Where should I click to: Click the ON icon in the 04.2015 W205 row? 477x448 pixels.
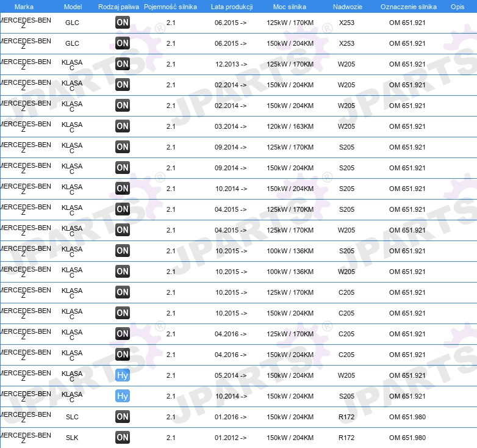coord(123,229)
